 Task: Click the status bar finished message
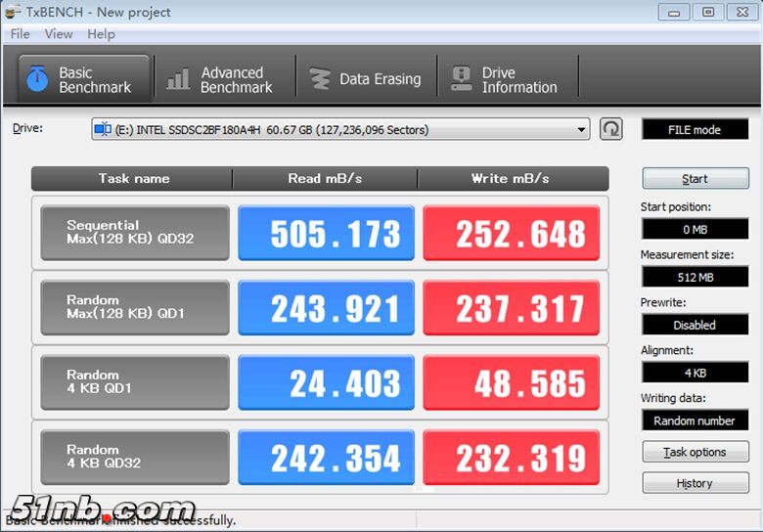click(120, 520)
